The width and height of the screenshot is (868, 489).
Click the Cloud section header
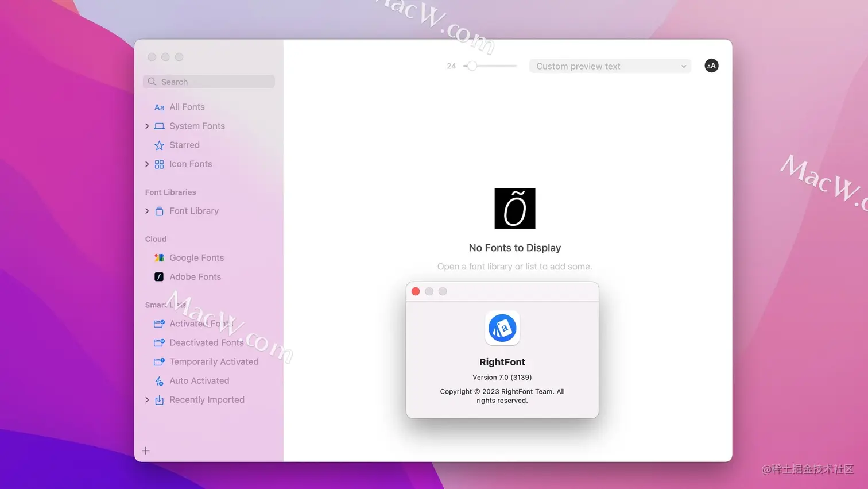[156, 239]
